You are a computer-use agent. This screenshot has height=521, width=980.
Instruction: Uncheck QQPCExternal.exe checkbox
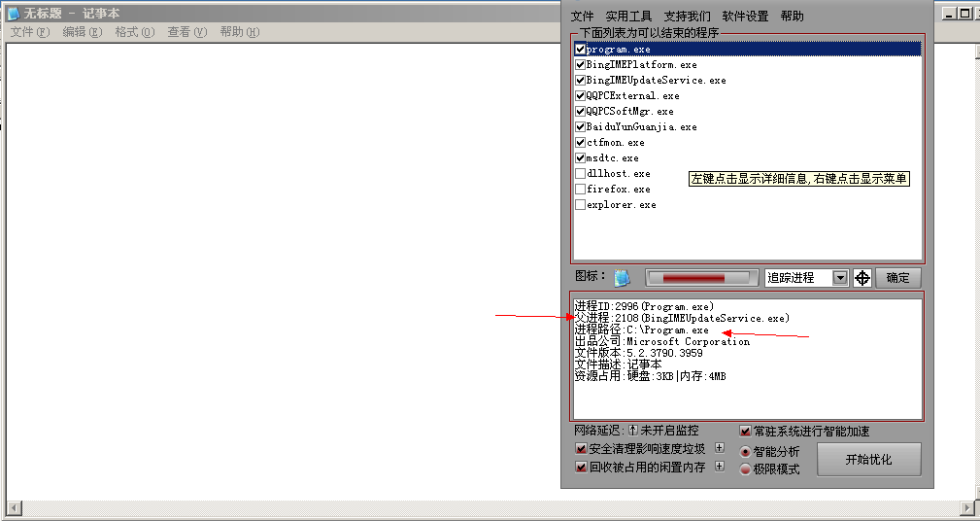tap(580, 95)
